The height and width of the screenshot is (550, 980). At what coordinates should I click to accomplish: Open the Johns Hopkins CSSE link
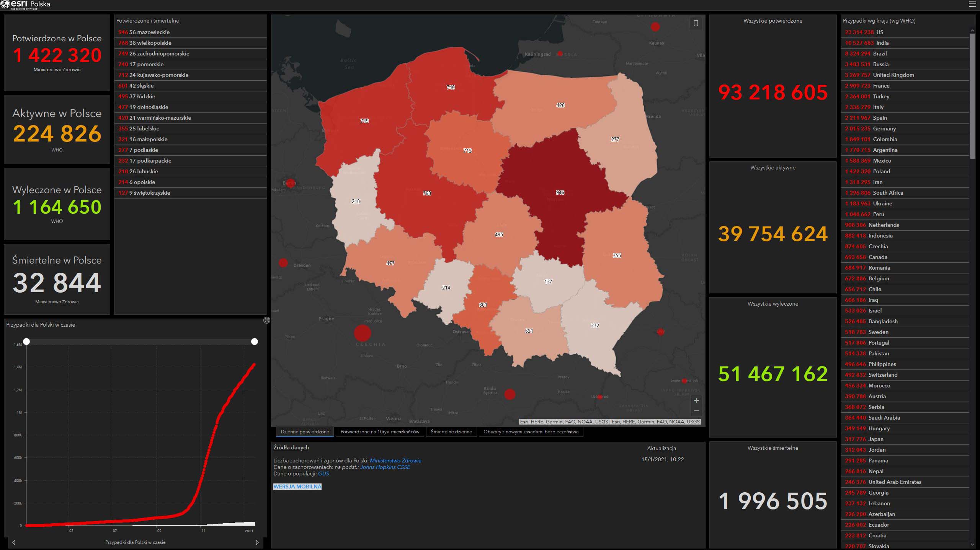click(x=385, y=467)
